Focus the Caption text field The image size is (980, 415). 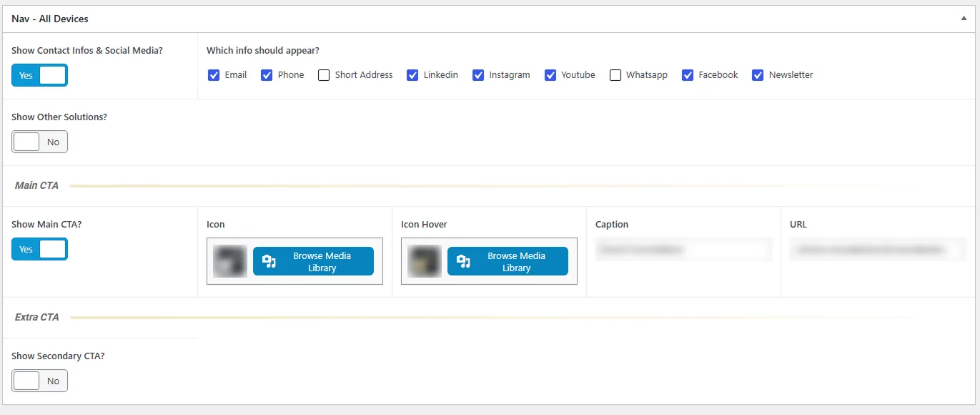tap(684, 250)
